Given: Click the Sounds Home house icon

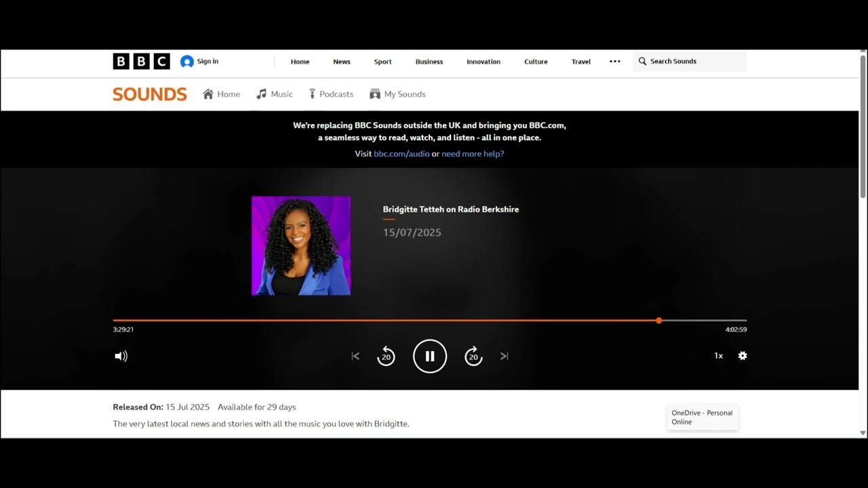Looking at the screenshot, I should coord(208,94).
